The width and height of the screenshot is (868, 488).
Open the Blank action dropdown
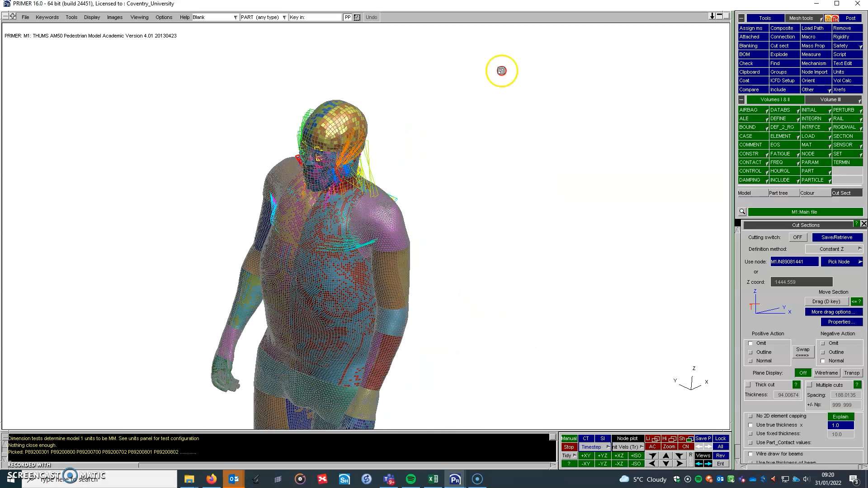[215, 17]
